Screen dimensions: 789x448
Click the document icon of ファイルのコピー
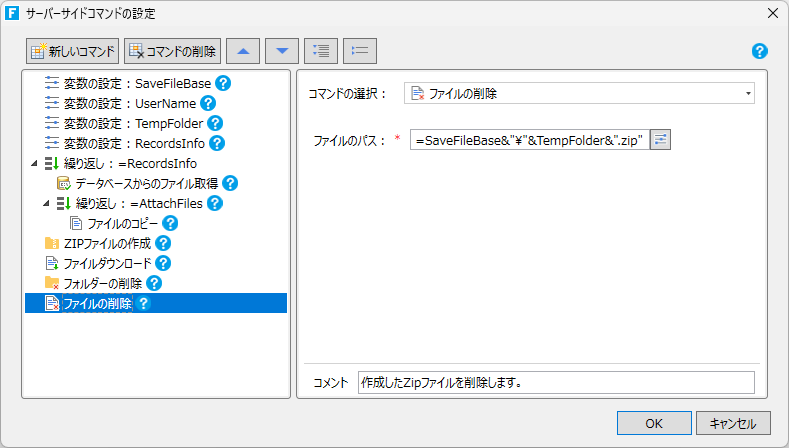(x=76, y=223)
